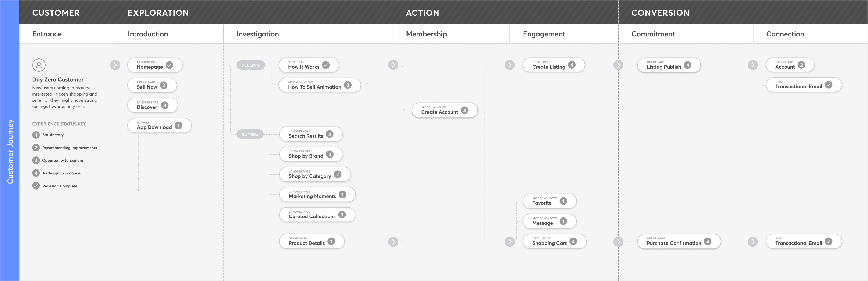Click the Homepage redesign complete checkmark
Screen dimensions: 868x281
click(169, 65)
